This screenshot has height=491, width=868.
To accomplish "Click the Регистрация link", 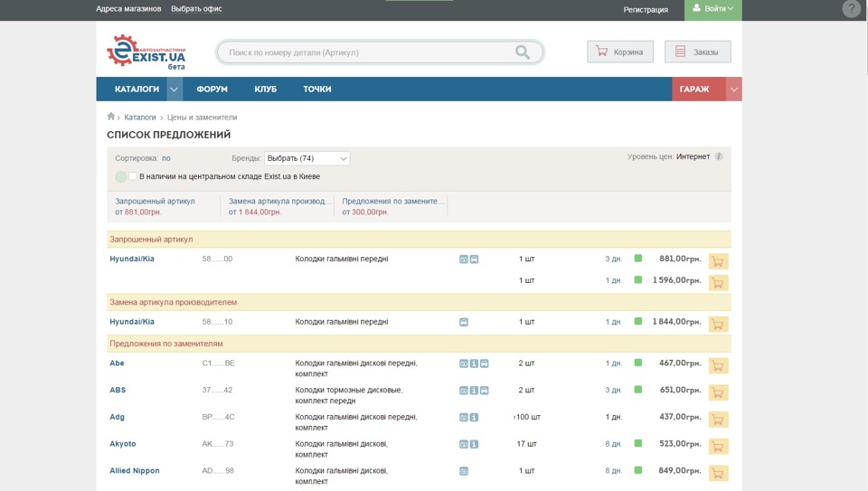I will (x=646, y=9).
